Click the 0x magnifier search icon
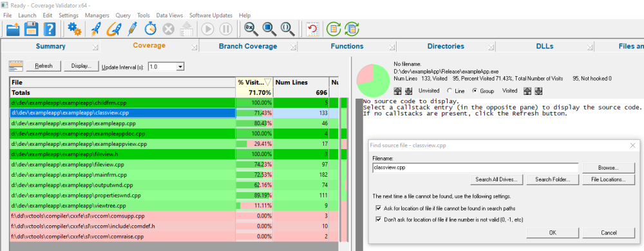The height and width of the screenshot is (251, 644). [x=251, y=29]
